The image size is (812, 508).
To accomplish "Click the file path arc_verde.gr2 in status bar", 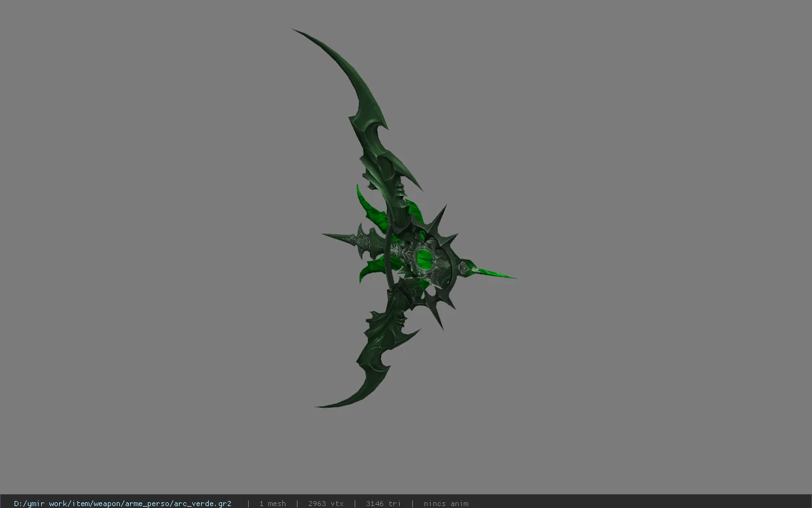I will point(122,504).
